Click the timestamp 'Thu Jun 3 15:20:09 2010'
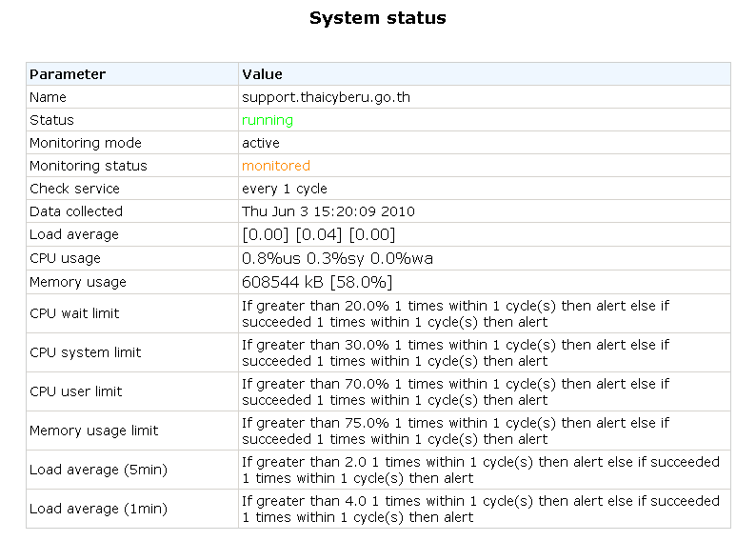756x541 pixels. [x=328, y=211]
